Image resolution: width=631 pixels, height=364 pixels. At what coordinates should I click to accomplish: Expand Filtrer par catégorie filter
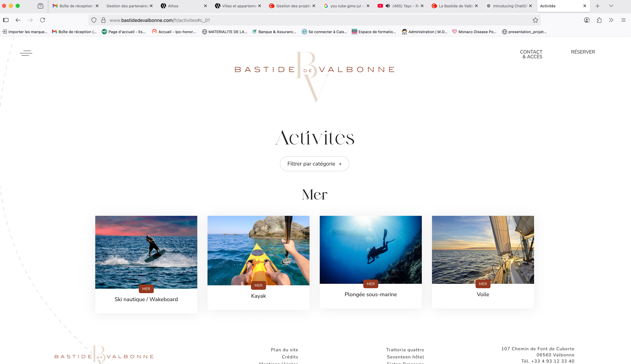pyautogui.click(x=314, y=164)
